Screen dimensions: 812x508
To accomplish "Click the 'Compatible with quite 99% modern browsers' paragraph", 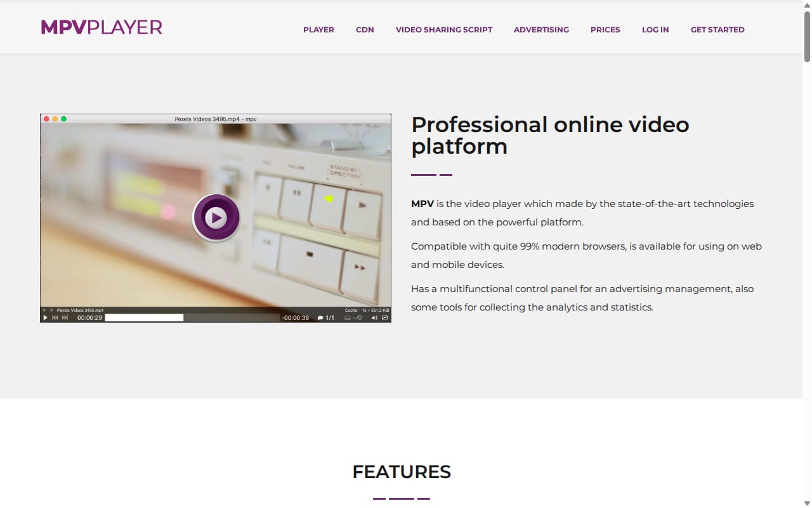I will coord(586,255).
